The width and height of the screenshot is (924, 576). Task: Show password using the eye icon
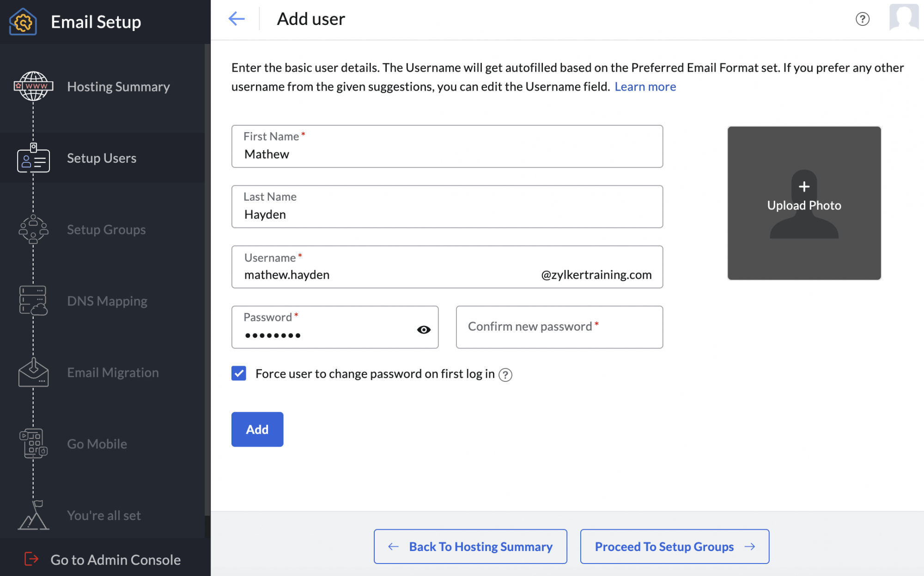(424, 330)
